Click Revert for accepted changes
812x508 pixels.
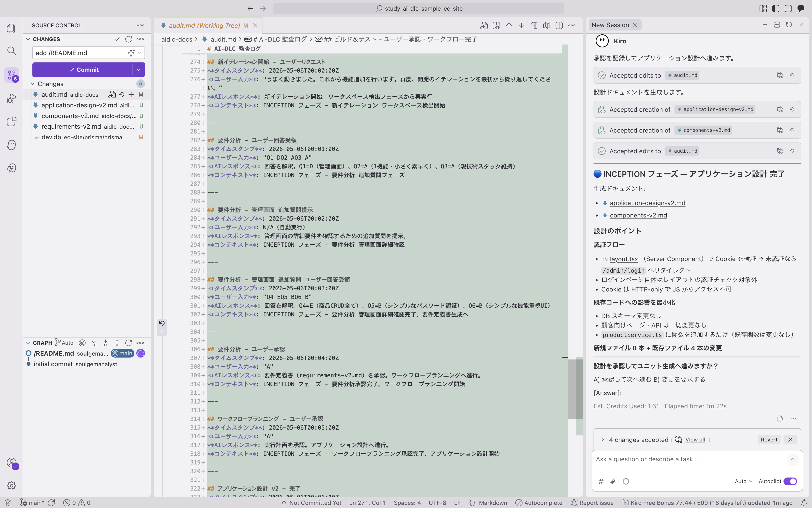[769, 440]
